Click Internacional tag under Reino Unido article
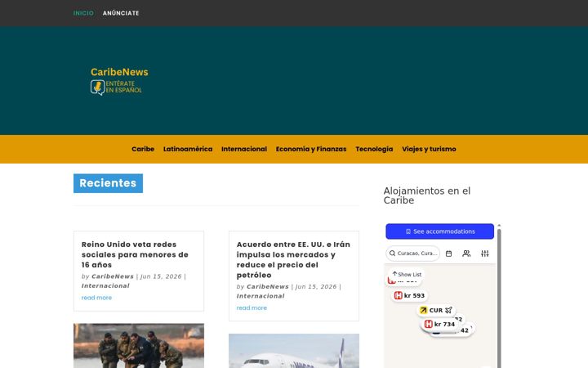588x368 pixels. (x=105, y=285)
